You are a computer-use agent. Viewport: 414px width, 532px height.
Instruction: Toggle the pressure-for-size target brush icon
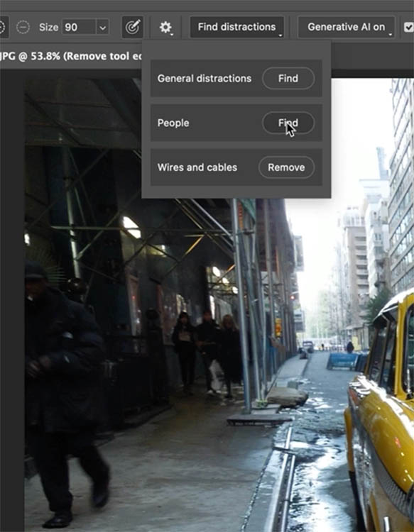pos(133,27)
